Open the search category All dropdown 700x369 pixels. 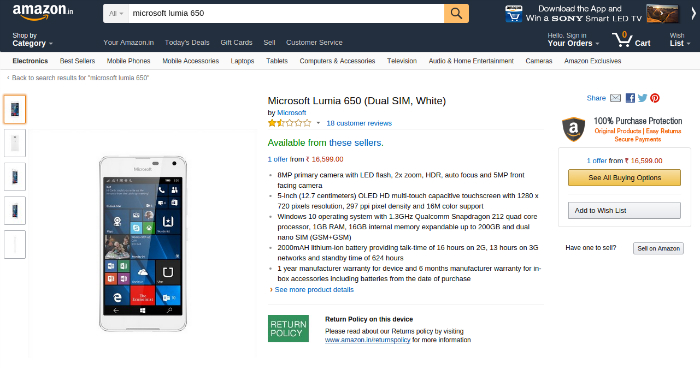tap(116, 14)
